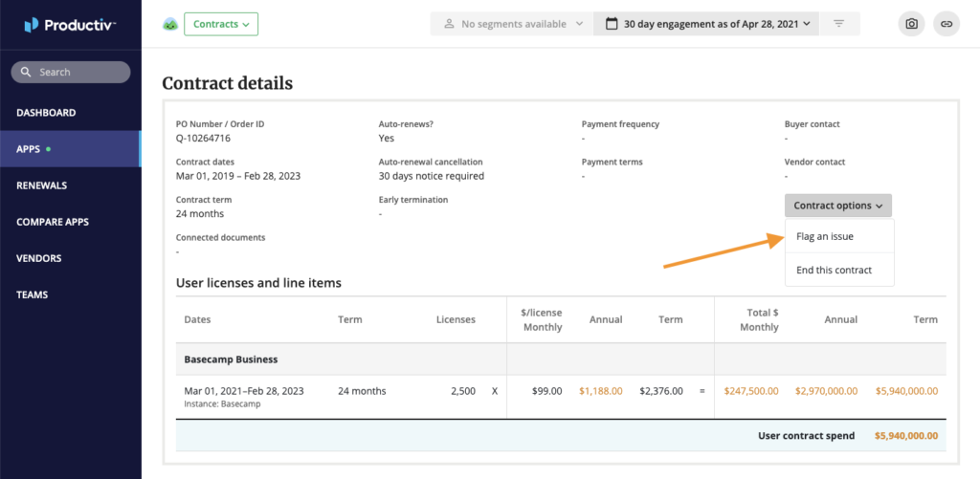Collapse the Contract options menu
The width and height of the screenshot is (980, 479).
[837, 206]
